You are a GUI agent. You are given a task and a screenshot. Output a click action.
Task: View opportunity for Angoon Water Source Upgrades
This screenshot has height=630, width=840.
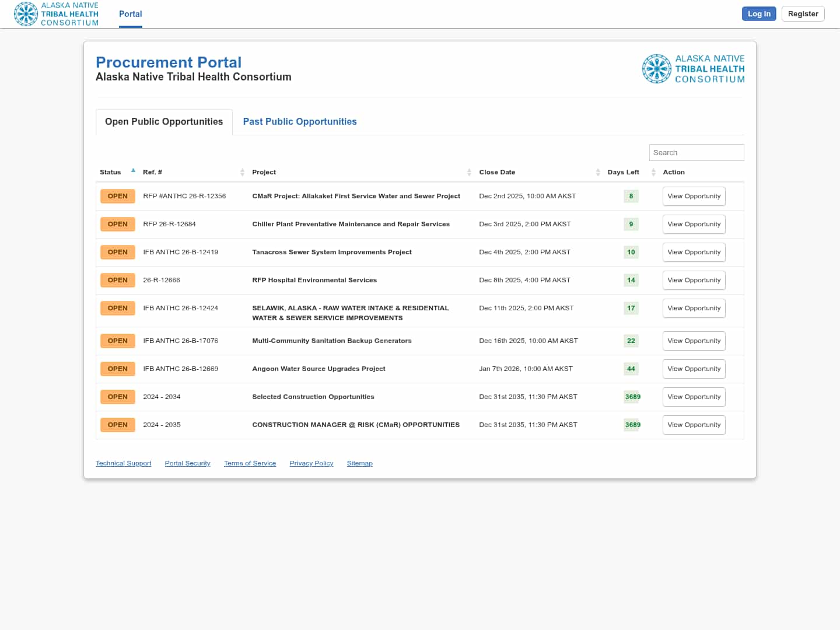click(694, 369)
